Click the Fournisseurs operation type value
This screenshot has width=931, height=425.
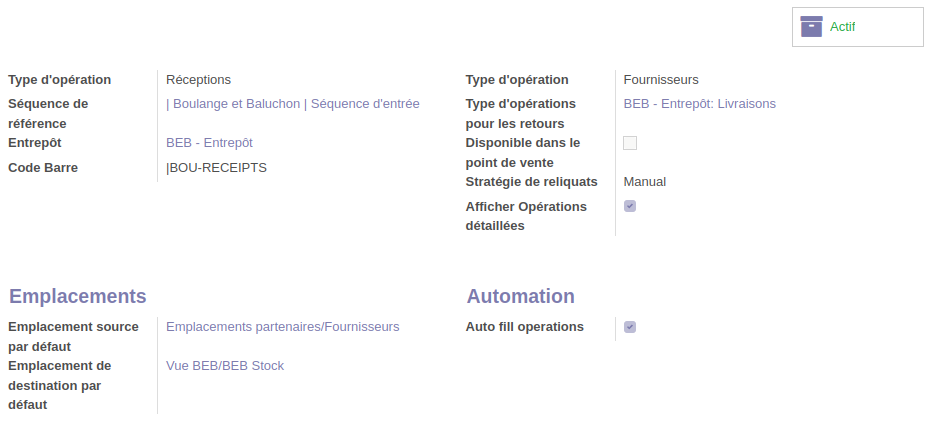(x=661, y=79)
